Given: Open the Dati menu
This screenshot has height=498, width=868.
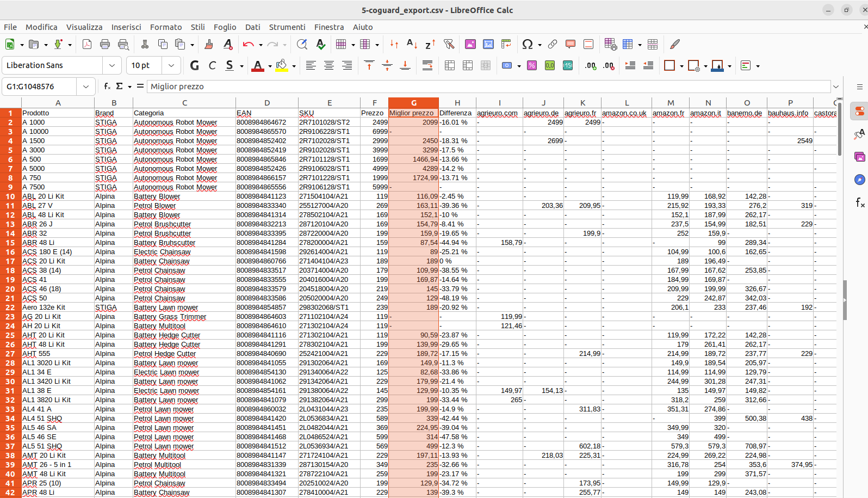Looking at the screenshot, I should point(252,27).
